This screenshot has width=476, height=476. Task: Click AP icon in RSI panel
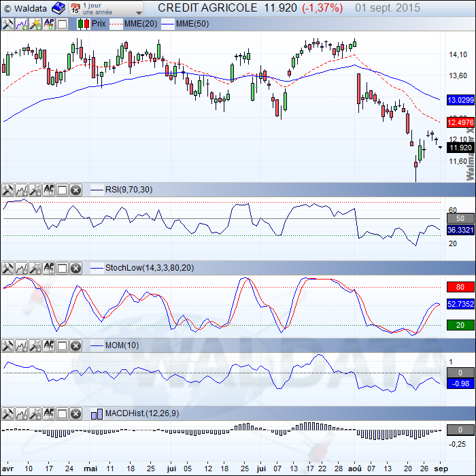48,190
